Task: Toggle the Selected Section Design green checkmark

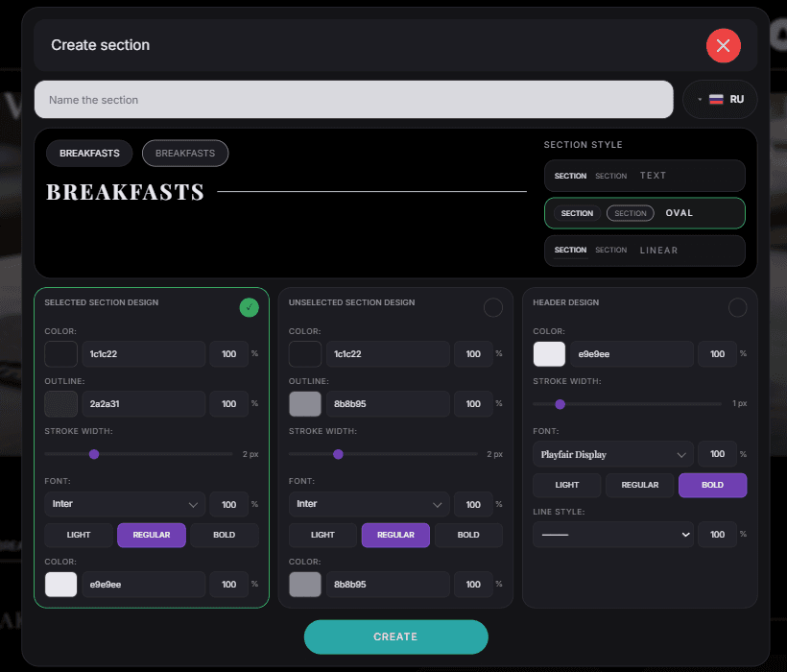Action: 249,307
